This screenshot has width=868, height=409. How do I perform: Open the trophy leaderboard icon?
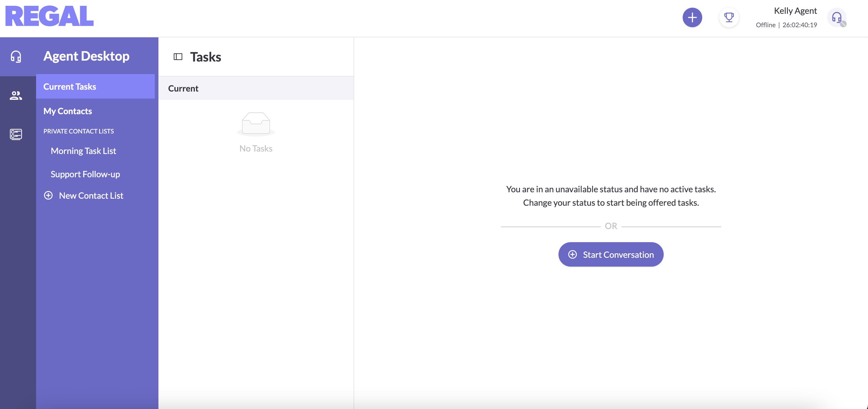point(729,17)
